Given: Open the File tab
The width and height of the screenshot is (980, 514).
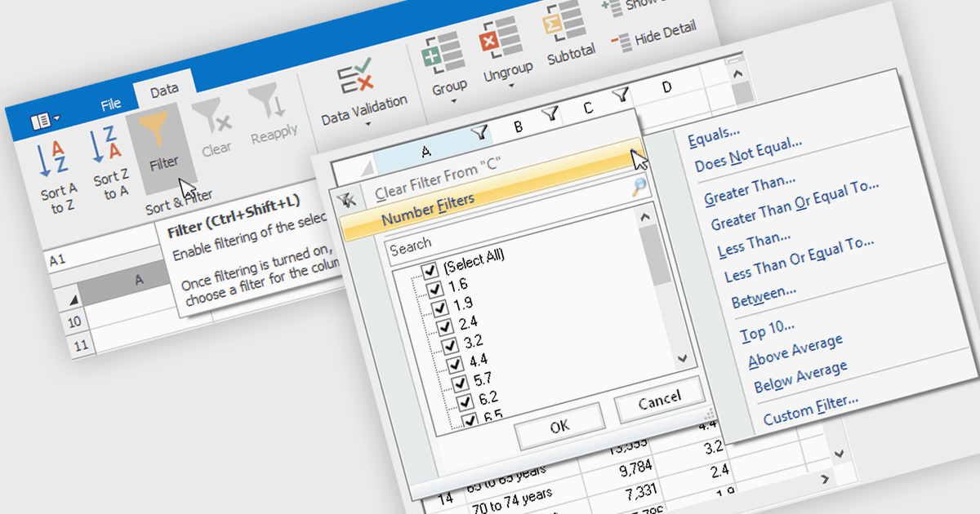Looking at the screenshot, I should (110, 104).
